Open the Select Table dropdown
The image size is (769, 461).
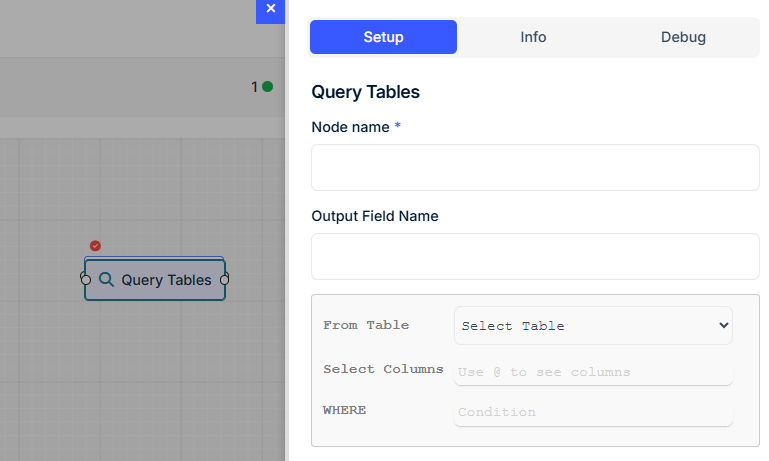[x=593, y=326]
